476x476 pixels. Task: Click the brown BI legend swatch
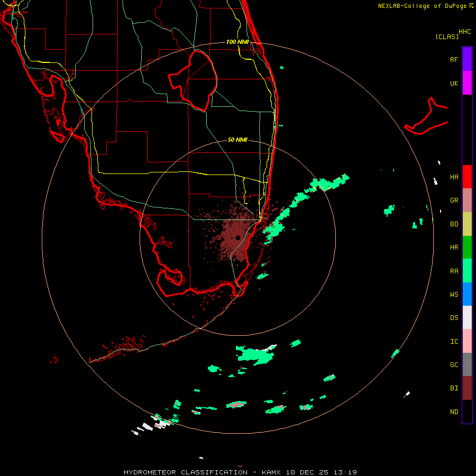[467, 388]
